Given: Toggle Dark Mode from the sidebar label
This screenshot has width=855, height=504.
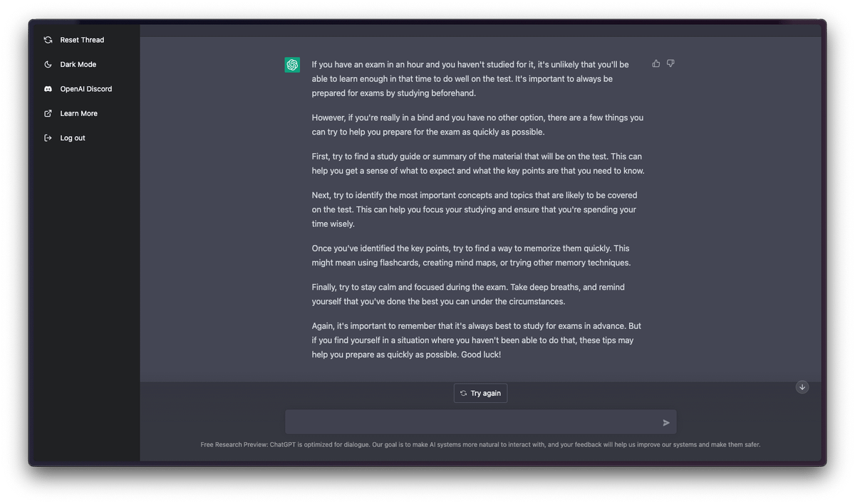Looking at the screenshot, I should (78, 65).
